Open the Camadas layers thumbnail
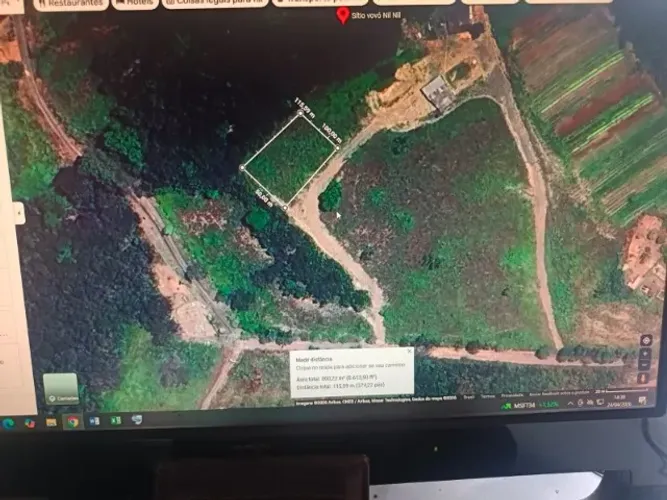This screenshot has width=667, height=500. pyautogui.click(x=61, y=389)
